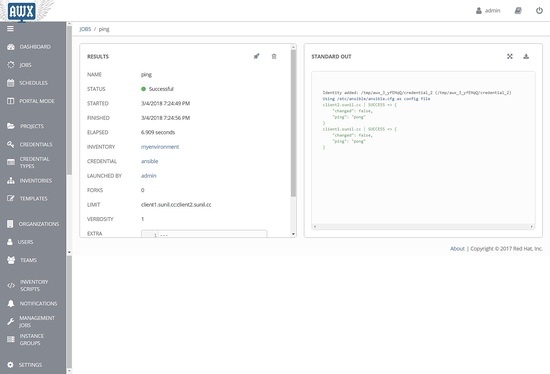This screenshot has height=374, width=550.
Task: Click the Organizations building icon
Action: [x=10, y=224]
